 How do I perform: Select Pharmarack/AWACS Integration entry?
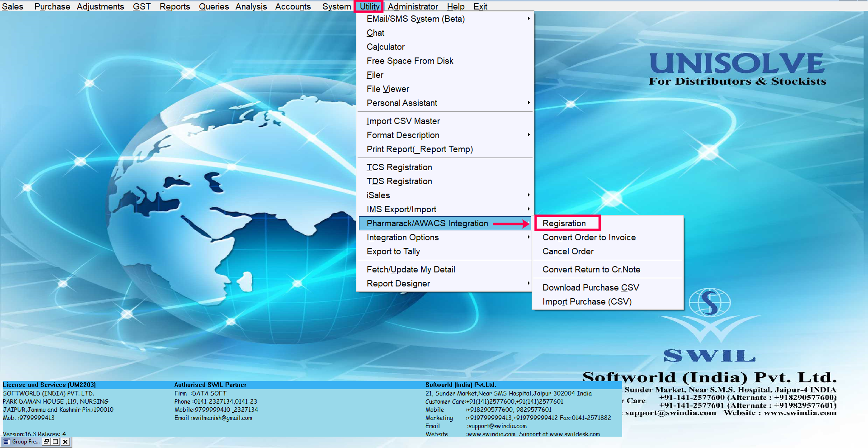pyautogui.click(x=445, y=223)
